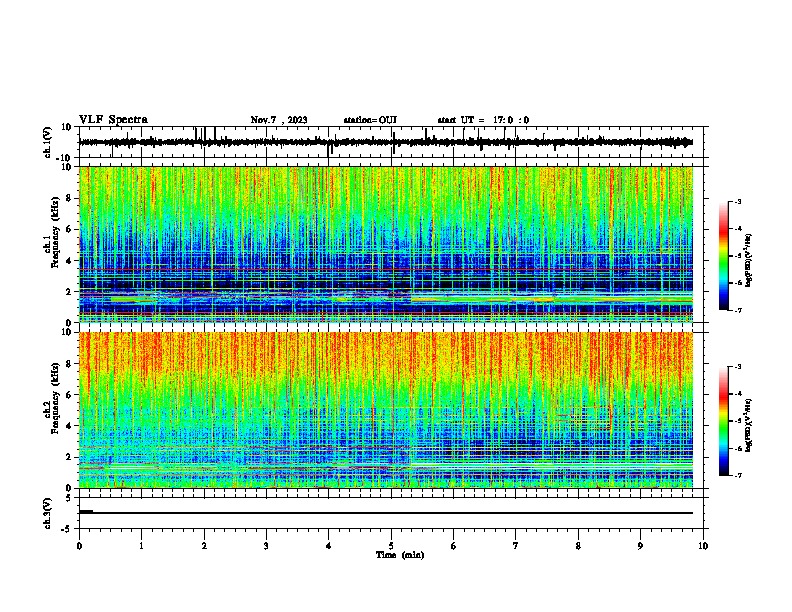The height and width of the screenshot is (612, 792).
Task: Click the "6" kHz tick on ch.2 spectrogram axis
Action: tap(70, 395)
